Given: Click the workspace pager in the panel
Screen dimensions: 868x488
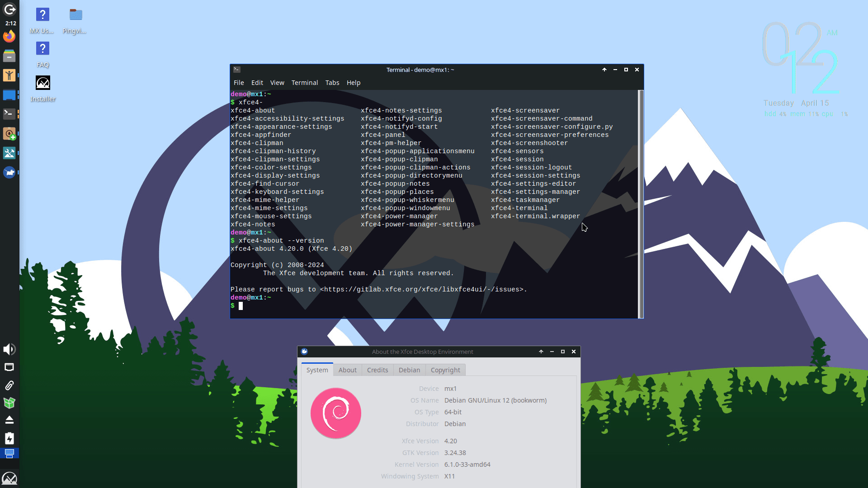Looking at the screenshot, I should [9, 453].
